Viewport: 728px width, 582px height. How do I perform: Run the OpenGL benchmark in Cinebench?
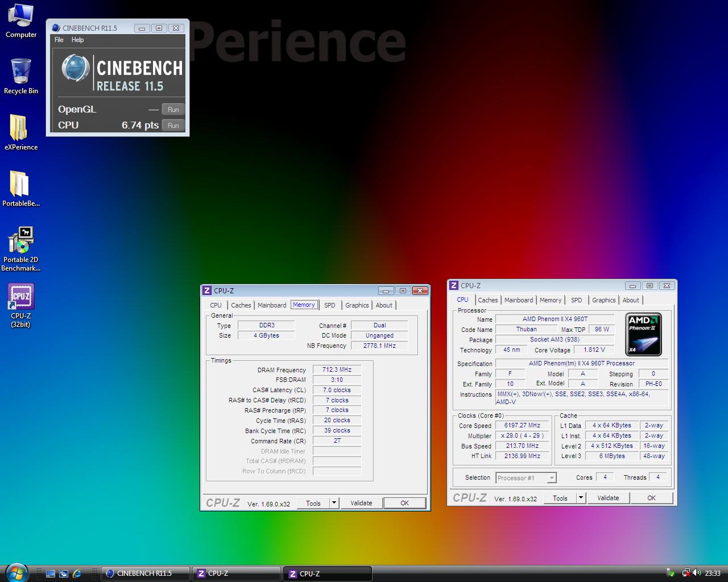[173, 110]
